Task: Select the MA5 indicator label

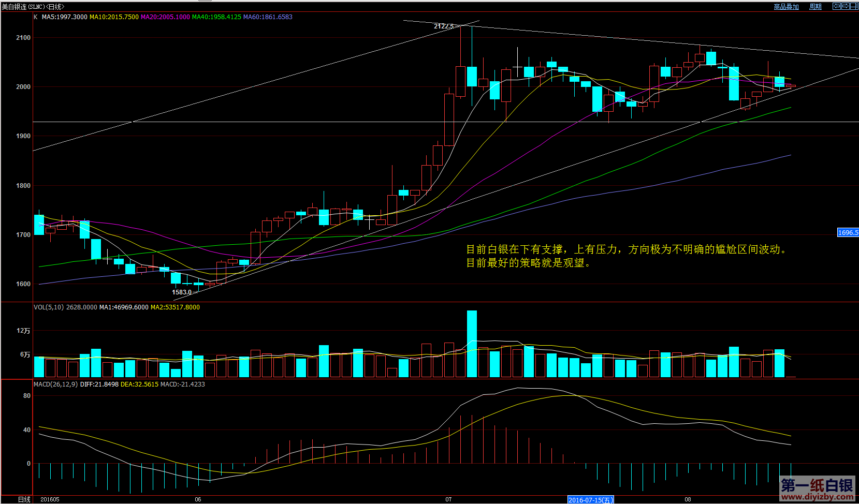Action: [x=64, y=17]
